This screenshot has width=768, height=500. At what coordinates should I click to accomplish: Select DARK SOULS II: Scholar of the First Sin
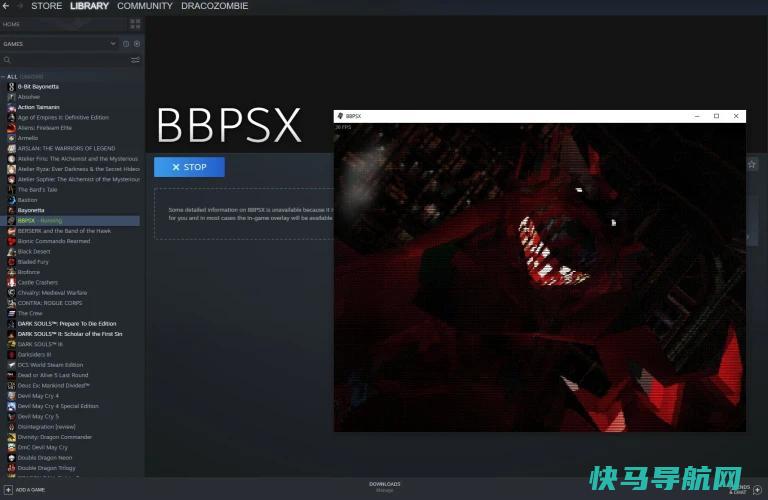(70, 333)
